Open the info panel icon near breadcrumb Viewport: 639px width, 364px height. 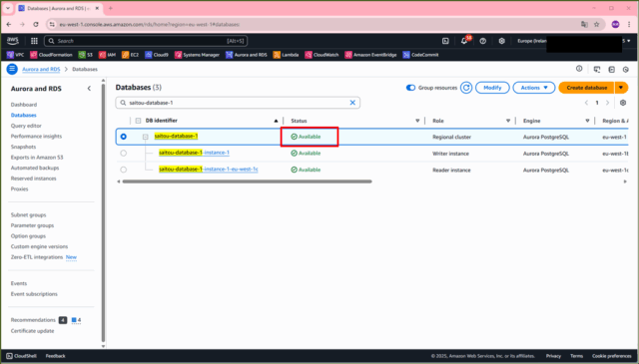[579, 69]
